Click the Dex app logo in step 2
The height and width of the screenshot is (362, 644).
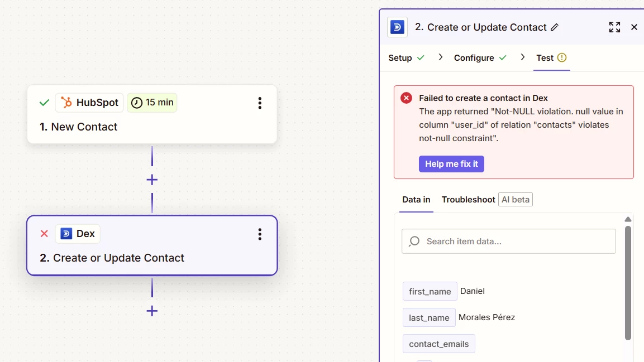coord(66,234)
